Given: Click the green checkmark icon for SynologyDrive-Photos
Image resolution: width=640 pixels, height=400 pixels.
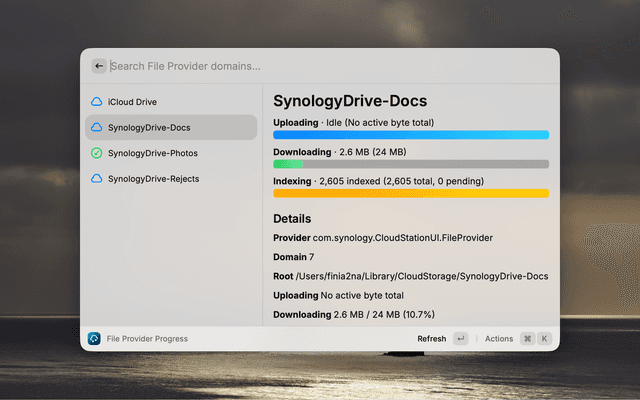Looking at the screenshot, I should tap(97, 153).
